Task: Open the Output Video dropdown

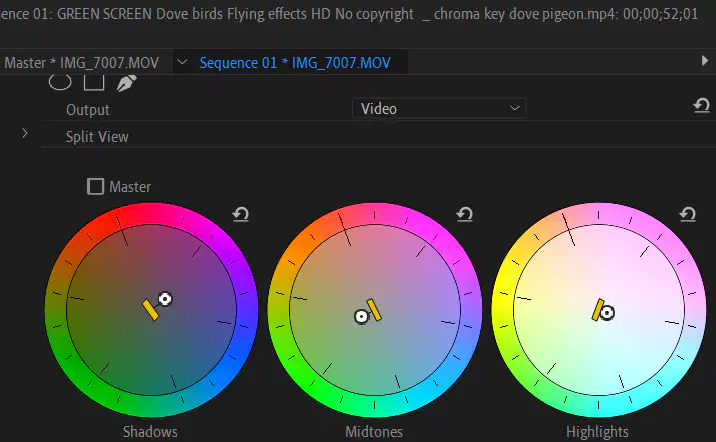Action: click(x=439, y=109)
